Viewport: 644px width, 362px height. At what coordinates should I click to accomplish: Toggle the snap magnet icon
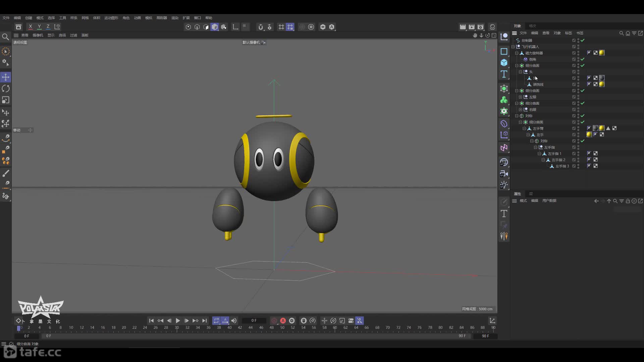(x=261, y=27)
